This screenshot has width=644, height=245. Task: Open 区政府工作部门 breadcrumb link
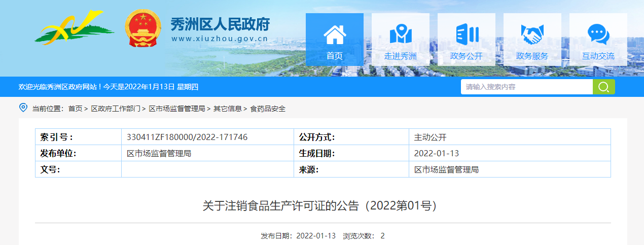116,109
